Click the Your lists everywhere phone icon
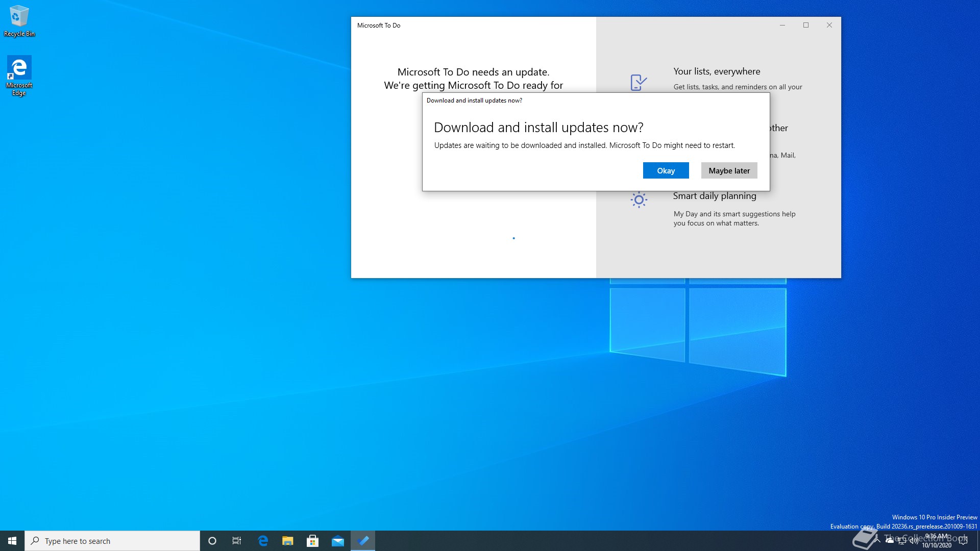 [x=639, y=82]
